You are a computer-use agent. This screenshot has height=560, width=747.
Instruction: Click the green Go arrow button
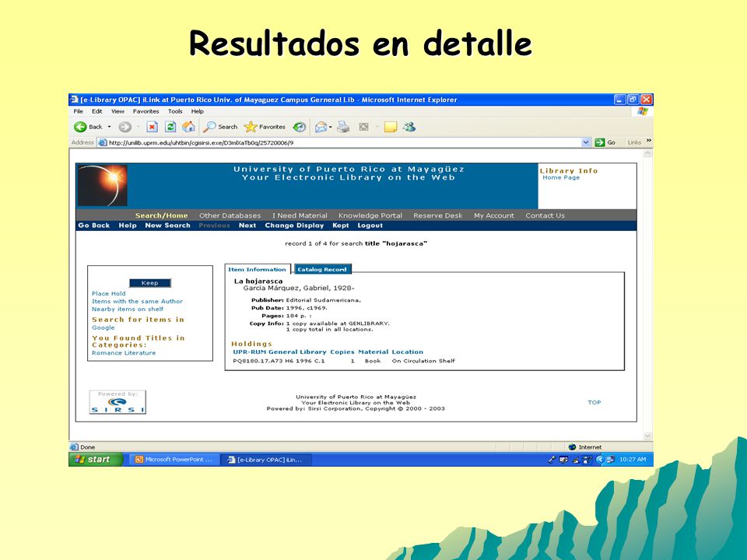tap(600, 142)
